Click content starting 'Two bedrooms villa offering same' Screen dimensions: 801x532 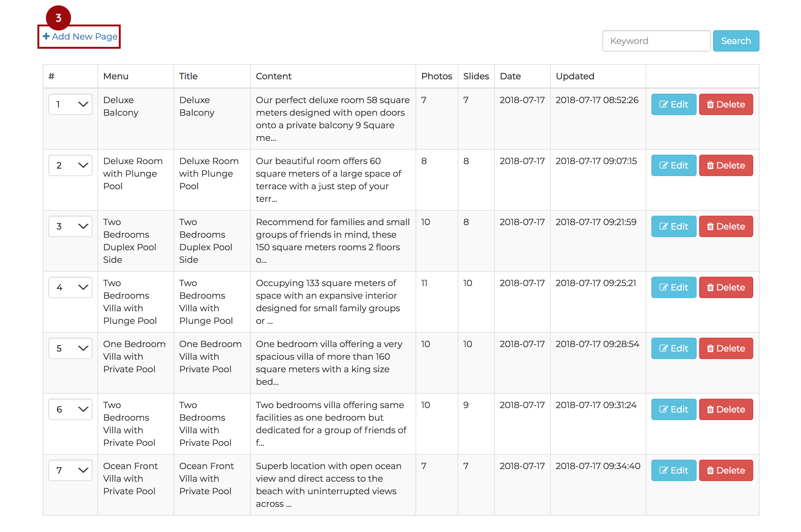coord(331,424)
